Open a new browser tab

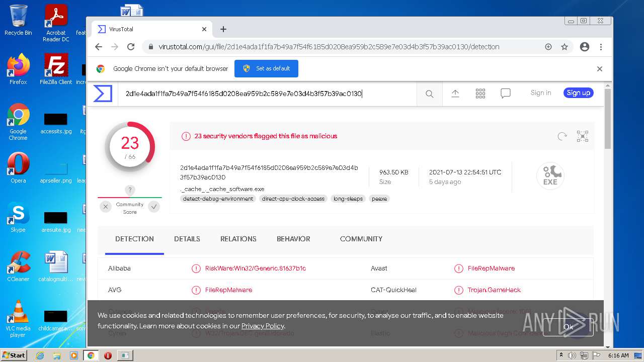pos(223,29)
